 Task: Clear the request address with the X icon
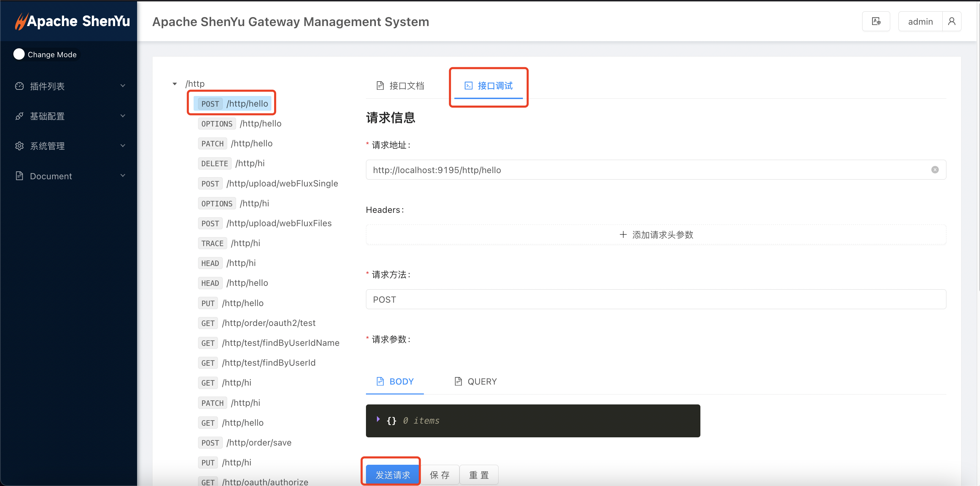coord(935,170)
